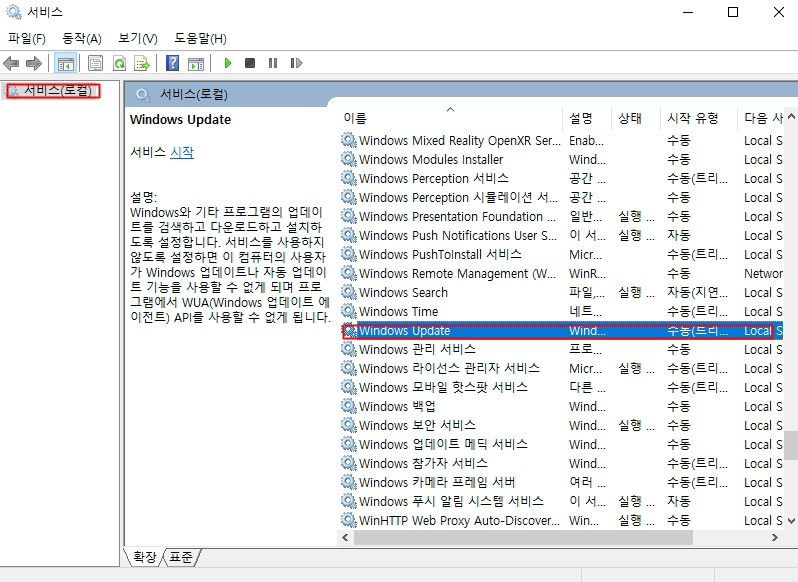Select Windows 푸시 알림 시스템 서비스 row
The height and width of the screenshot is (582, 798).
click(x=560, y=502)
